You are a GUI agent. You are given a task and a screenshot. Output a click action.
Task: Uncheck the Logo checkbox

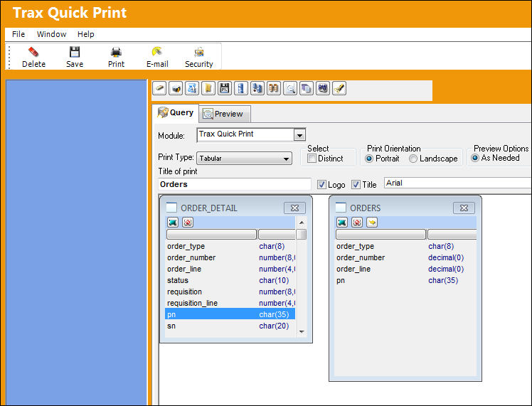click(x=321, y=185)
